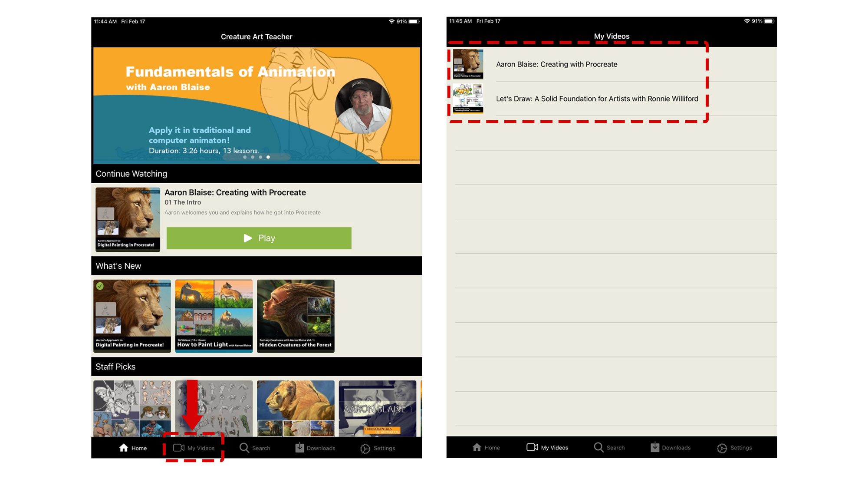The width and height of the screenshot is (868, 479).
Task: Open Settings tab on the Creature Art Teacher screen
Action: coord(378,448)
